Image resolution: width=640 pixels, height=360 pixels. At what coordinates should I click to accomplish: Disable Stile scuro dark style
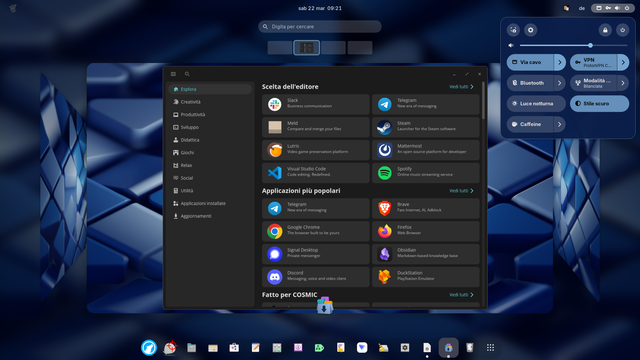[x=600, y=104]
